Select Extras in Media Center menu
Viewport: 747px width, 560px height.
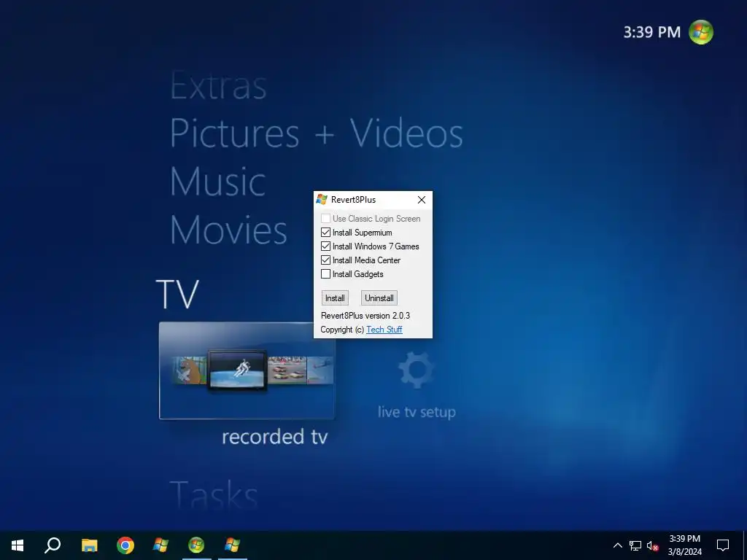point(218,86)
